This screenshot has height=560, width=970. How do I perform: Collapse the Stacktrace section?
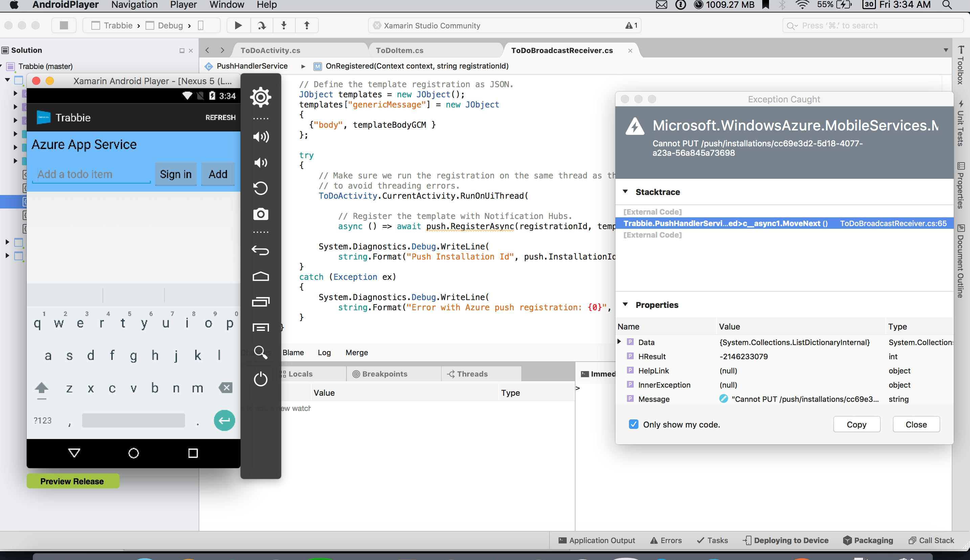(625, 192)
